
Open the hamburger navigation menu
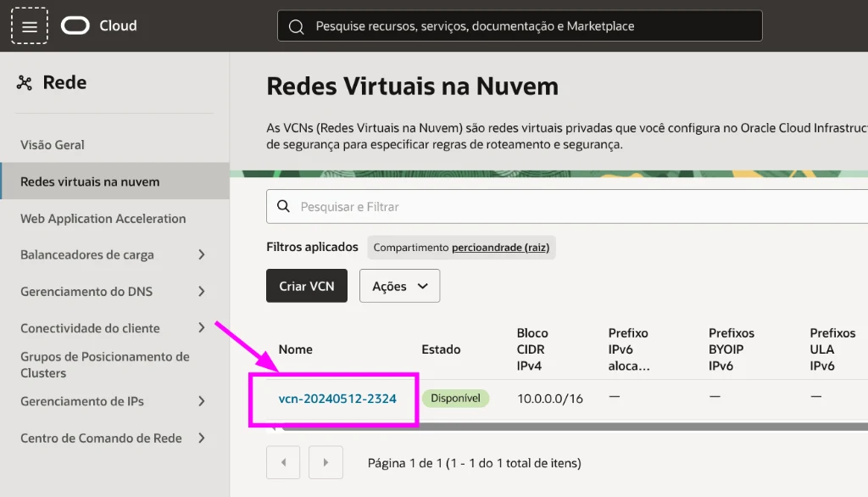30,26
